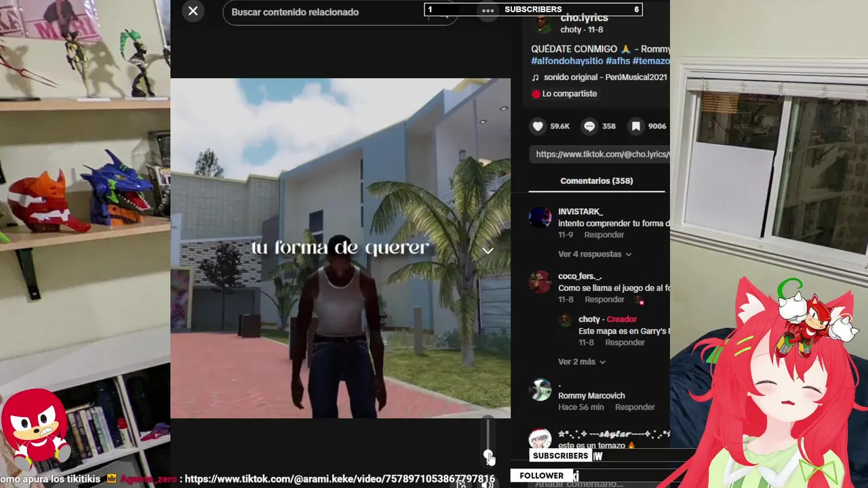
Task: Select the 'Comentarios (358)' tab
Action: (597, 181)
